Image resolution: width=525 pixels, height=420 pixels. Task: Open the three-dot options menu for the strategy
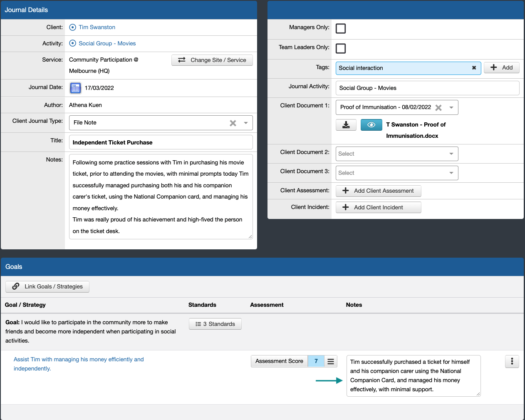pyautogui.click(x=512, y=361)
